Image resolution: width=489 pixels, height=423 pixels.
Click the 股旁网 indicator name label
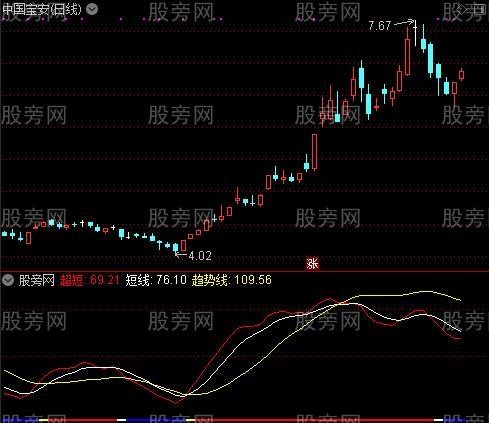coord(37,280)
